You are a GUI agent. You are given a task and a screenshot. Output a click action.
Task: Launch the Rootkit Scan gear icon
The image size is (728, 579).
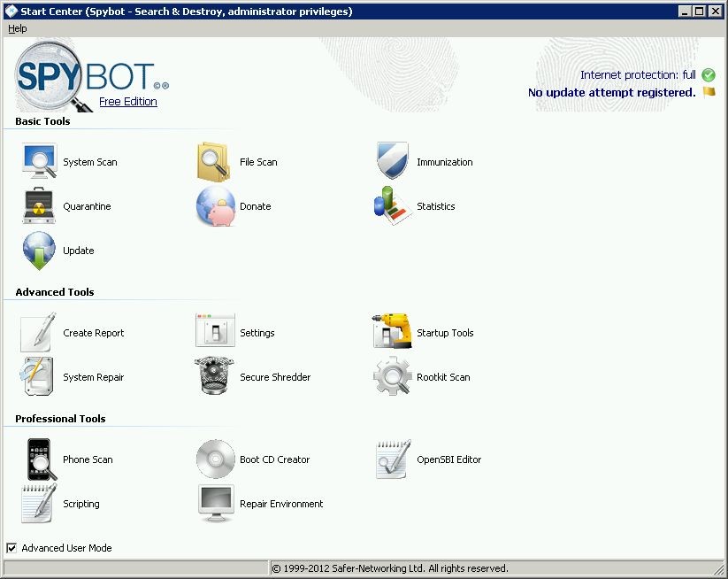point(393,376)
